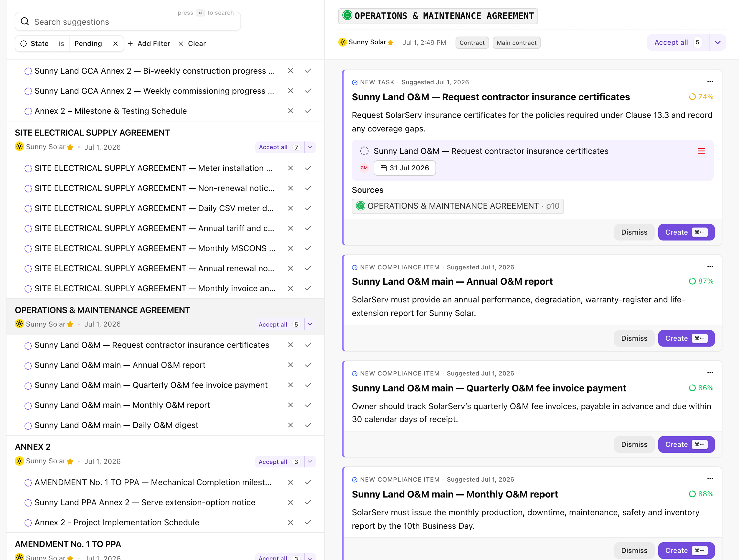The width and height of the screenshot is (739, 560).
Task: Dismiss Quarterly O&M fee invoice payment row
Action: [290, 385]
